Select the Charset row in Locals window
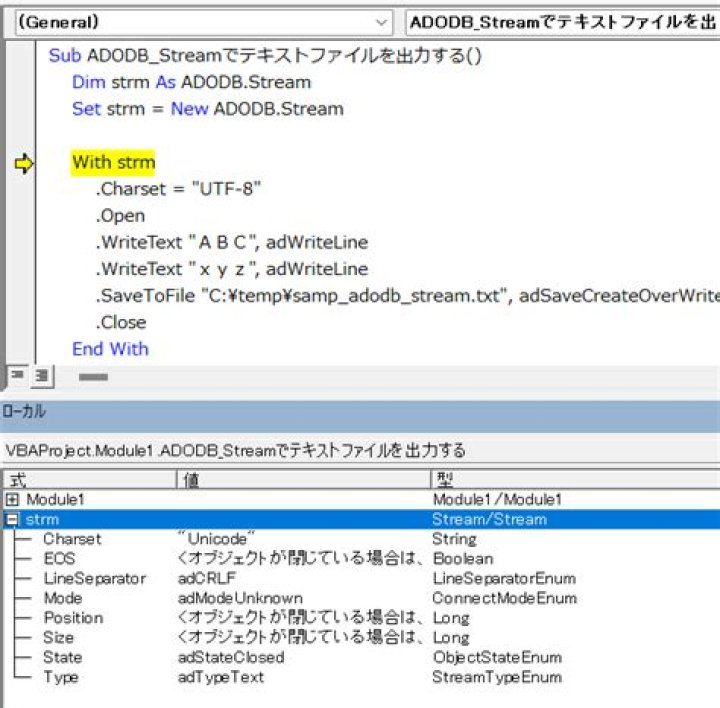This screenshot has height=708, width=720. pyautogui.click(x=361, y=539)
